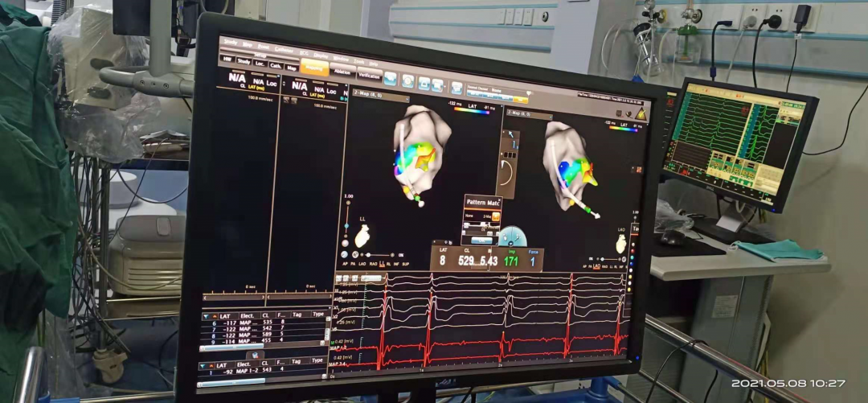Select the orange Mapping phase button
Viewport: 868px width, 403px height.
(x=314, y=68)
